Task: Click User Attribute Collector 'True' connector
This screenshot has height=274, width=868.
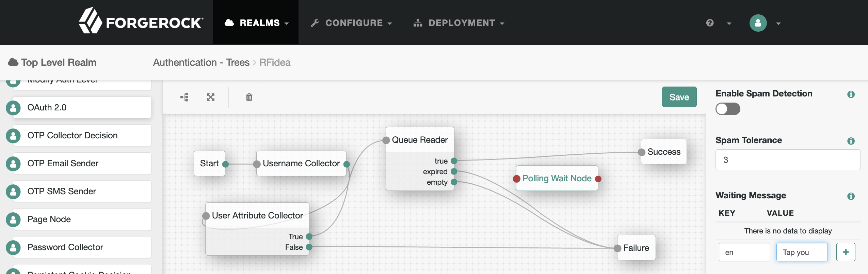Action: point(309,237)
